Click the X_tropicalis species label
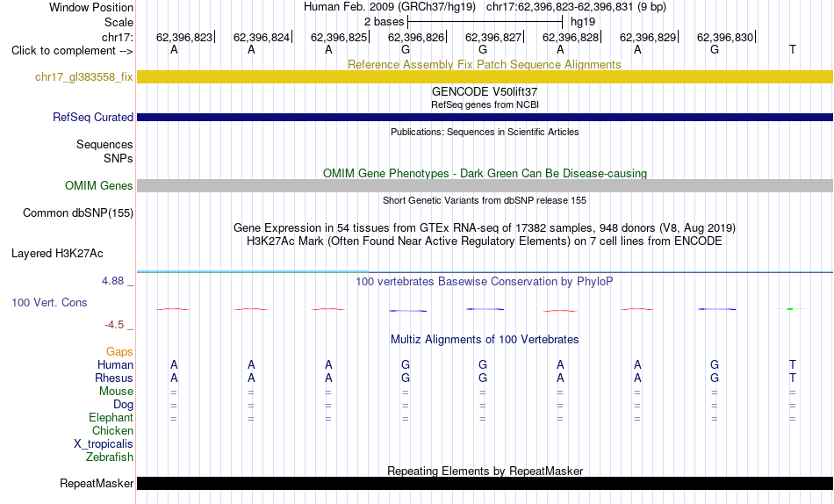Image resolution: width=834 pixels, height=504 pixels. (104, 444)
